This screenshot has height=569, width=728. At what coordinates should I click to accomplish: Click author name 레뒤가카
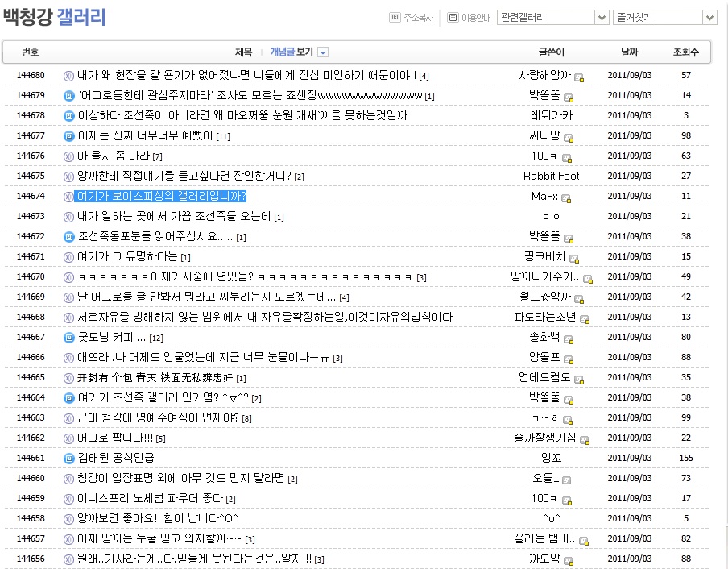[x=551, y=116]
